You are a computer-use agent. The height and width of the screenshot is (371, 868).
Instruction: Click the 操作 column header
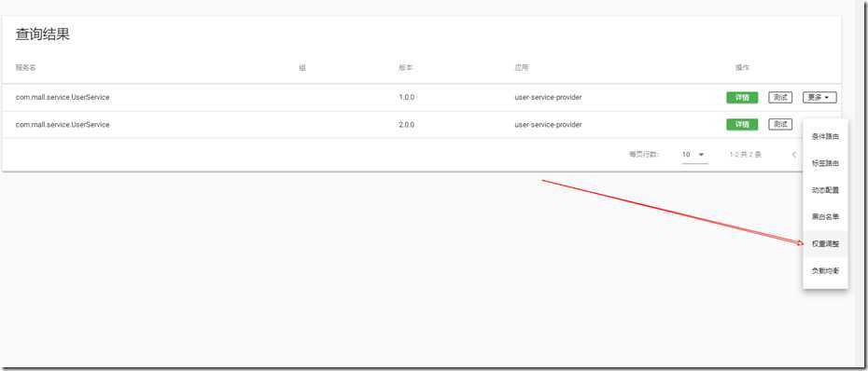pyautogui.click(x=742, y=68)
